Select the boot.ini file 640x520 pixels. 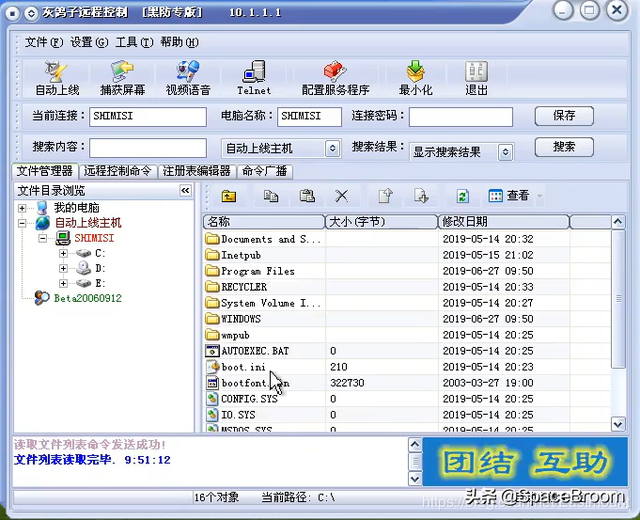[243, 367]
